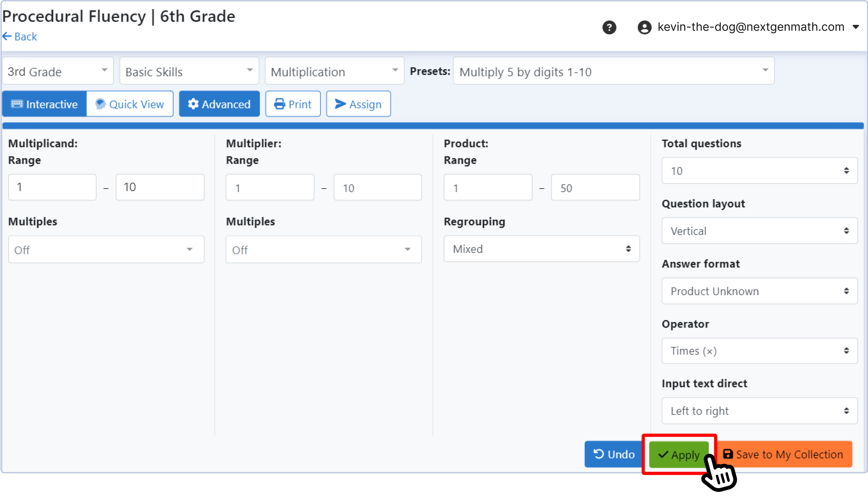Switch to Quick View mode
The width and height of the screenshot is (868, 496).
coord(130,104)
